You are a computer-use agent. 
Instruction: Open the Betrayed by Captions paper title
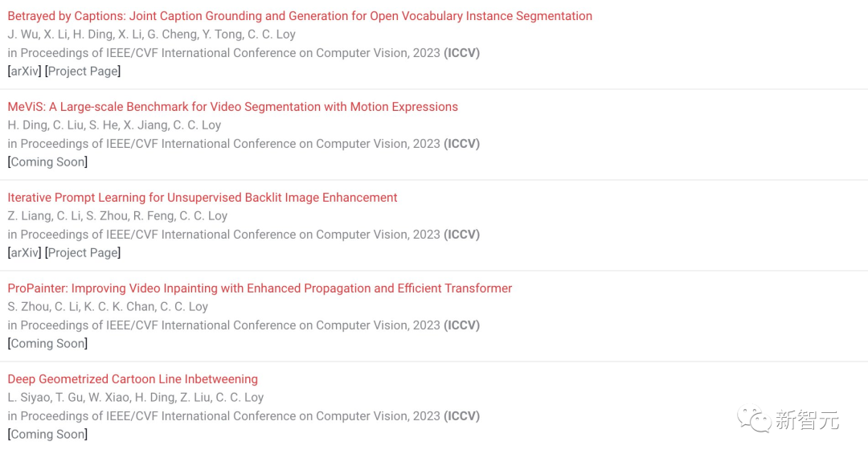coord(300,16)
